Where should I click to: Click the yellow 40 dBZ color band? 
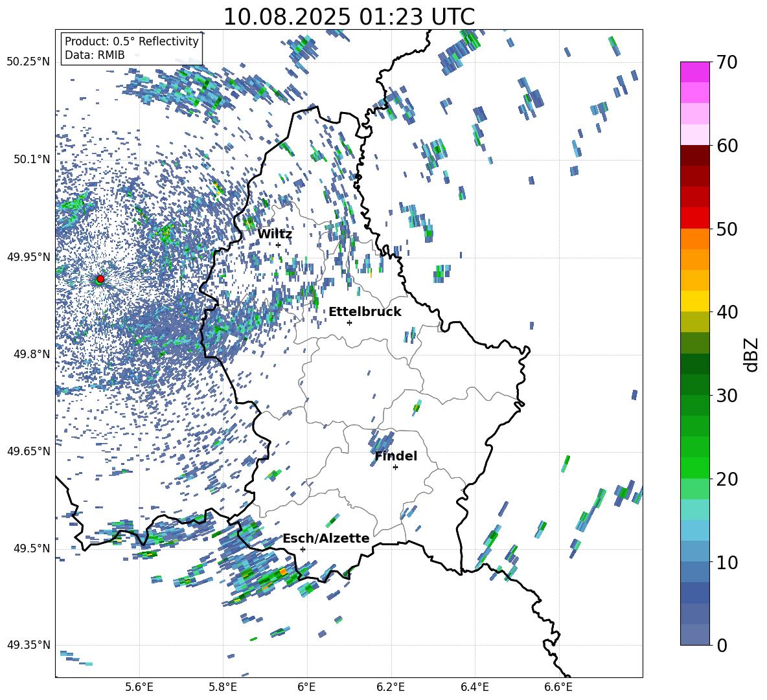pyautogui.click(x=694, y=301)
